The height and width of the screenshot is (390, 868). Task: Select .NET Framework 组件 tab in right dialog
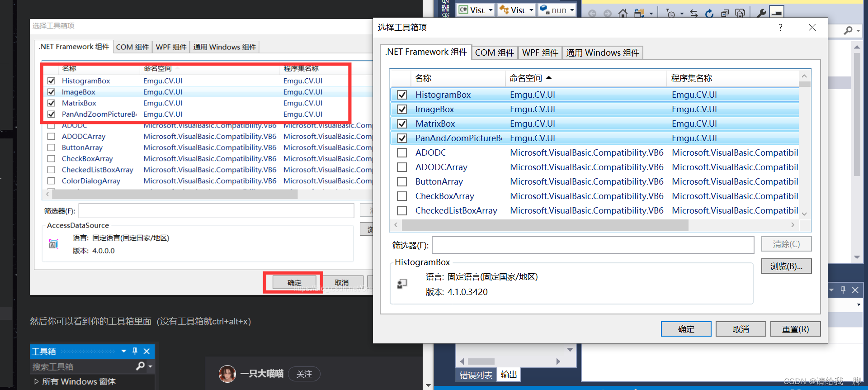[426, 52]
